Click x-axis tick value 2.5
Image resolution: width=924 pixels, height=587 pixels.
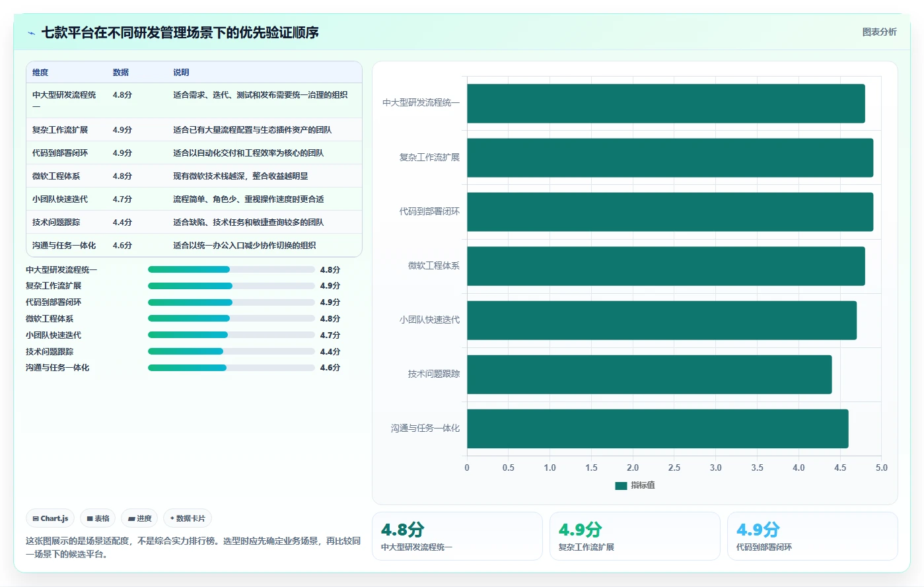click(674, 467)
